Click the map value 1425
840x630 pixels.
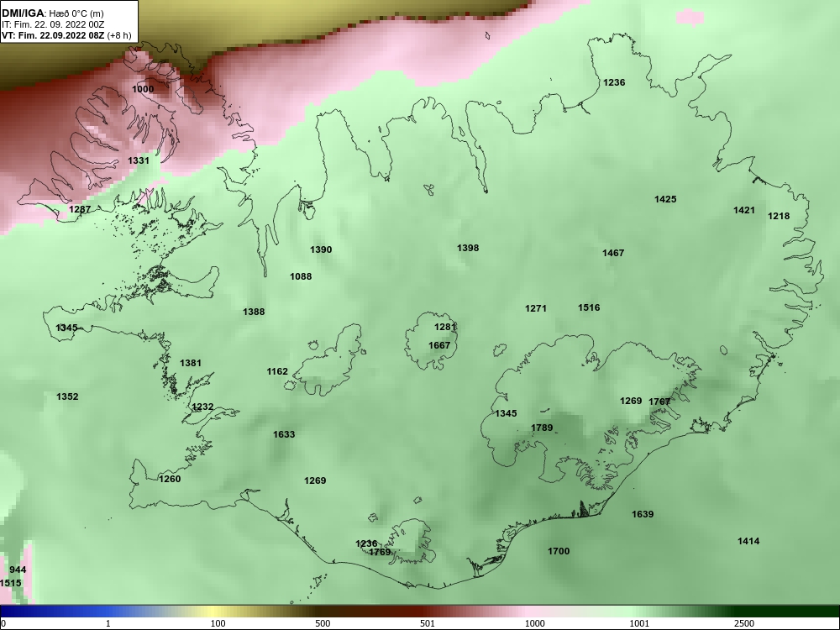(x=665, y=199)
